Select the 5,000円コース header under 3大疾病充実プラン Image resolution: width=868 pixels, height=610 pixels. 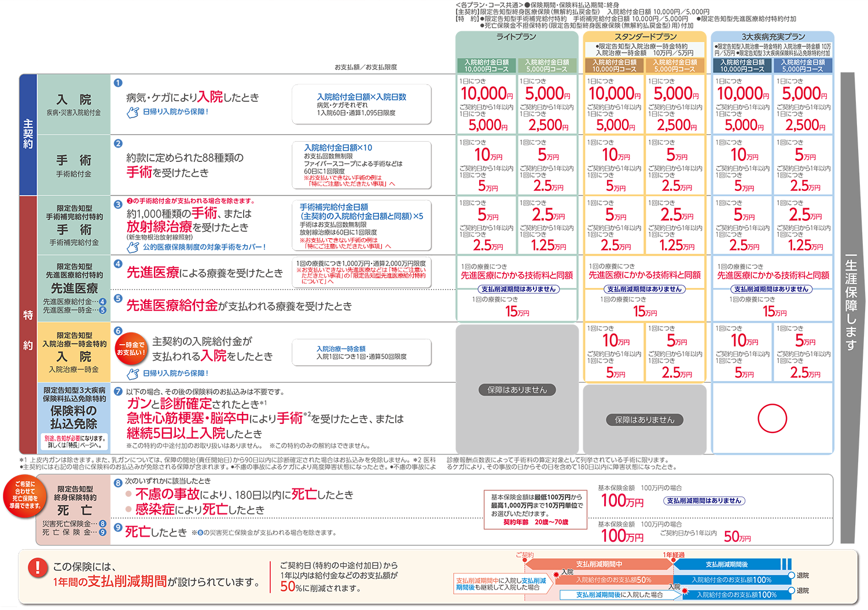click(x=803, y=65)
